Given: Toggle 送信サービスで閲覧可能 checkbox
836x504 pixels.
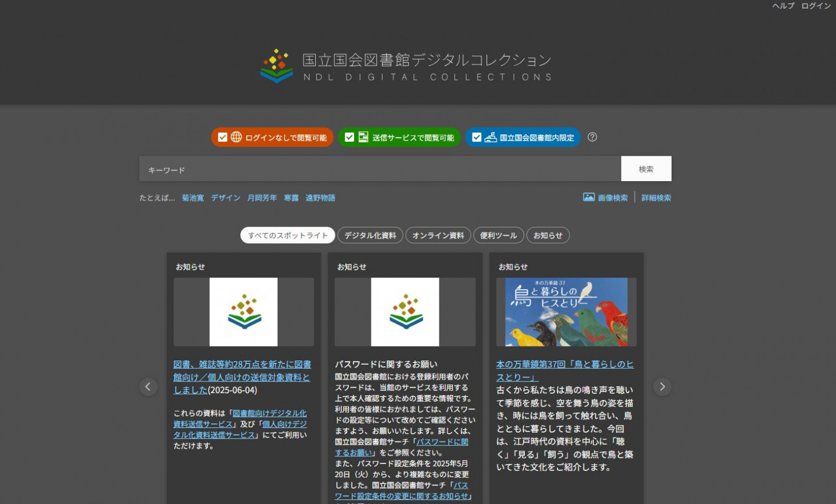Looking at the screenshot, I should click(349, 137).
